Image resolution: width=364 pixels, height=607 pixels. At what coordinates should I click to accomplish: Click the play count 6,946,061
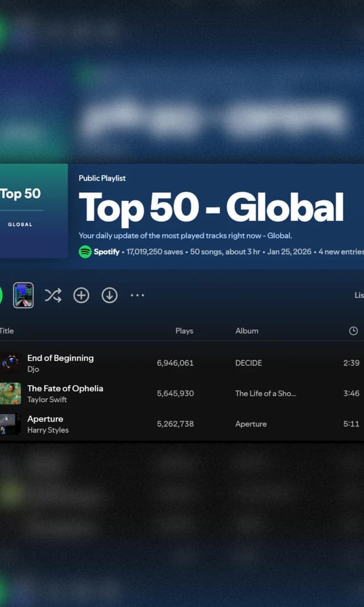pyautogui.click(x=175, y=363)
